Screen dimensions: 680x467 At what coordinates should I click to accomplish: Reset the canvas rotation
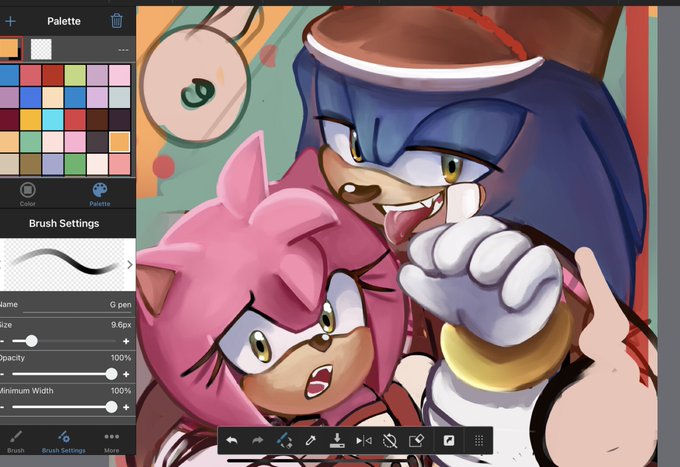pyautogui.click(x=390, y=441)
